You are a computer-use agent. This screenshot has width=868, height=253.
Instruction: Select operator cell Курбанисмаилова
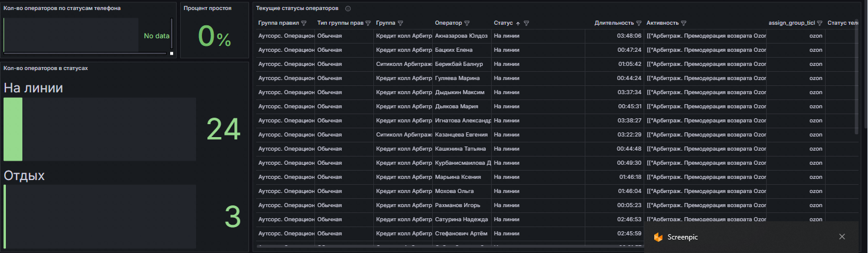(462, 163)
